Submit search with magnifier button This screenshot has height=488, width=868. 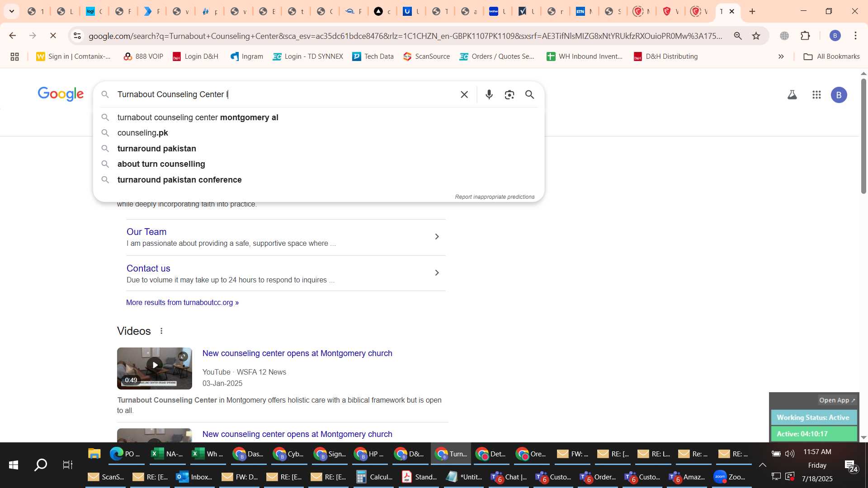coord(530,94)
